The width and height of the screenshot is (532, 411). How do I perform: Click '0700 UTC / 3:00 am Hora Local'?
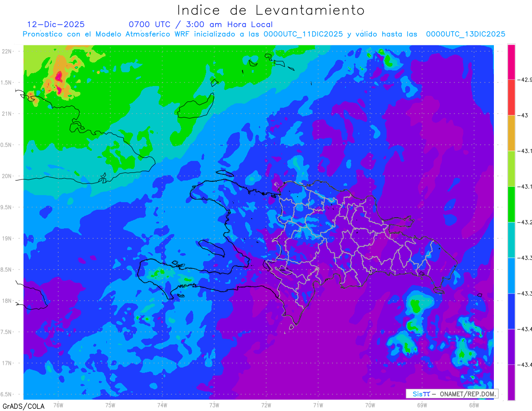pyautogui.click(x=200, y=24)
